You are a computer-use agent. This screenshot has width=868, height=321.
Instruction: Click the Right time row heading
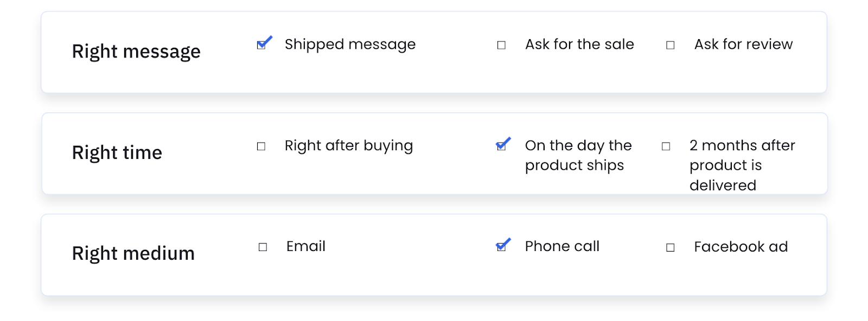[x=117, y=153]
